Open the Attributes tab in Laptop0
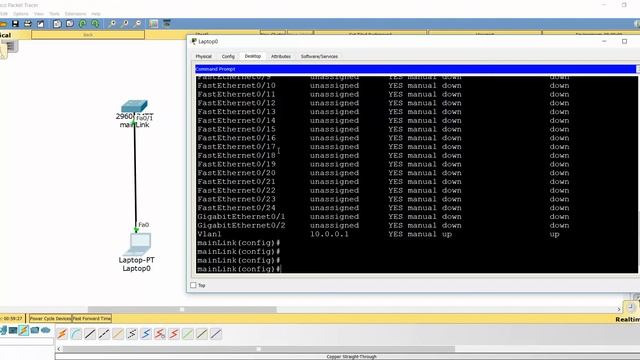The image size is (640, 360). point(281,56)
